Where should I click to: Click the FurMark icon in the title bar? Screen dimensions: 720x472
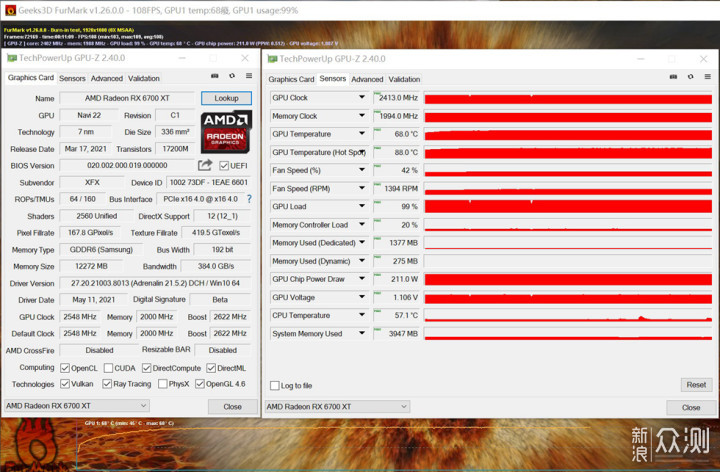click(10, 10)
